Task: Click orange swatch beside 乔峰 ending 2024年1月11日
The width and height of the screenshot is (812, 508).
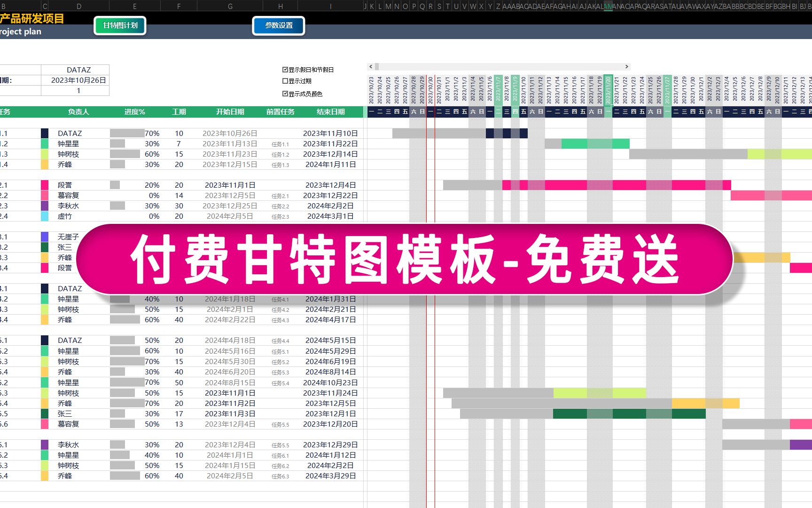Action: pos(45,165)
